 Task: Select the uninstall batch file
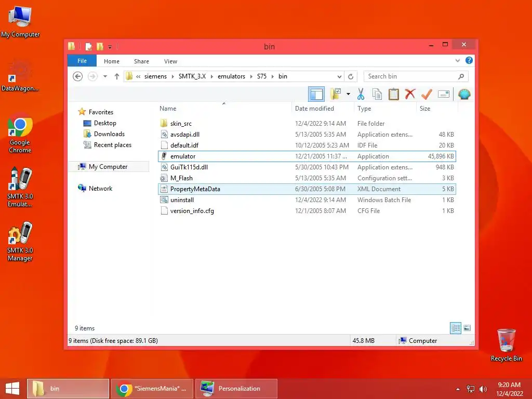click(x=307, y=200)
